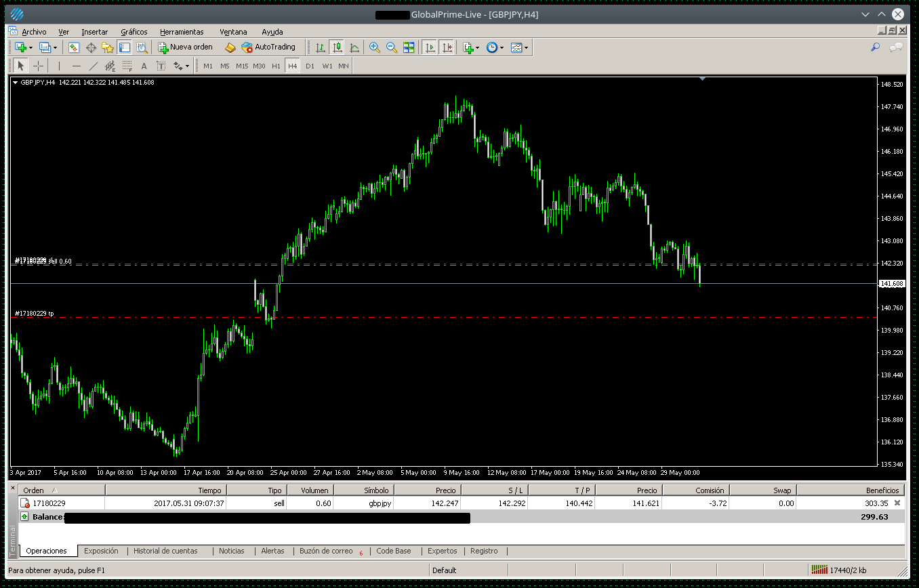This screenshot has width=919, height=588.
Task: Open the Ver menu
Action: pyautogui.click(x=64, y=31)
